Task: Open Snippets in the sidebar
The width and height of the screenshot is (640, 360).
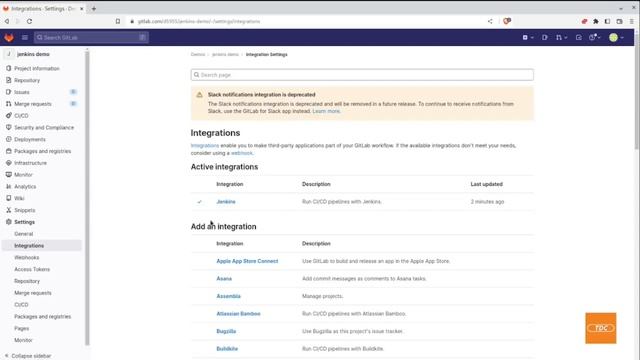Action: (x=24, y=210)
